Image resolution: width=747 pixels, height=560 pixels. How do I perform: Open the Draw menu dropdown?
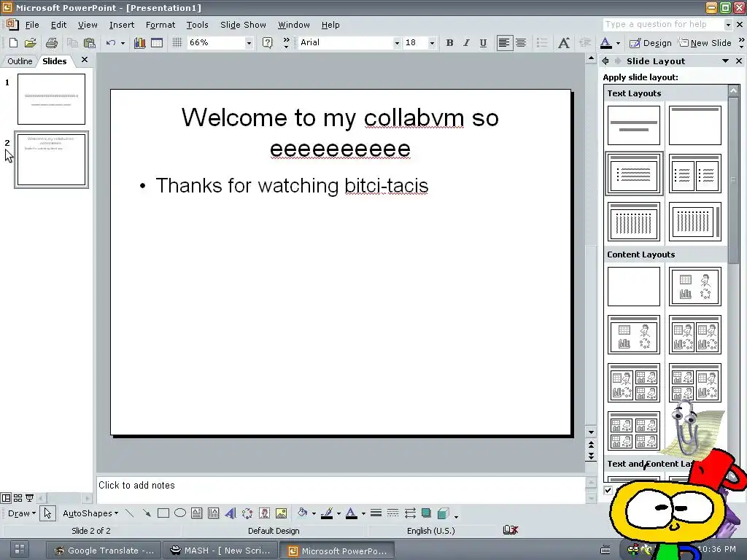22,513
